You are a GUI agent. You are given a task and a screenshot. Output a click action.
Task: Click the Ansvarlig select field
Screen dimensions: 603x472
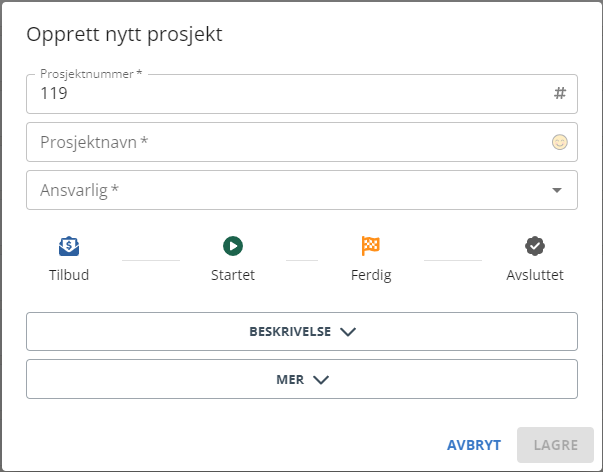point(302,190)
